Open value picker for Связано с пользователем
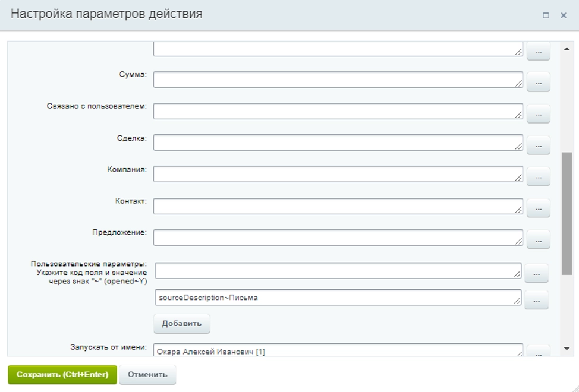Screen dimensions: 579x392 click(538, 114)
